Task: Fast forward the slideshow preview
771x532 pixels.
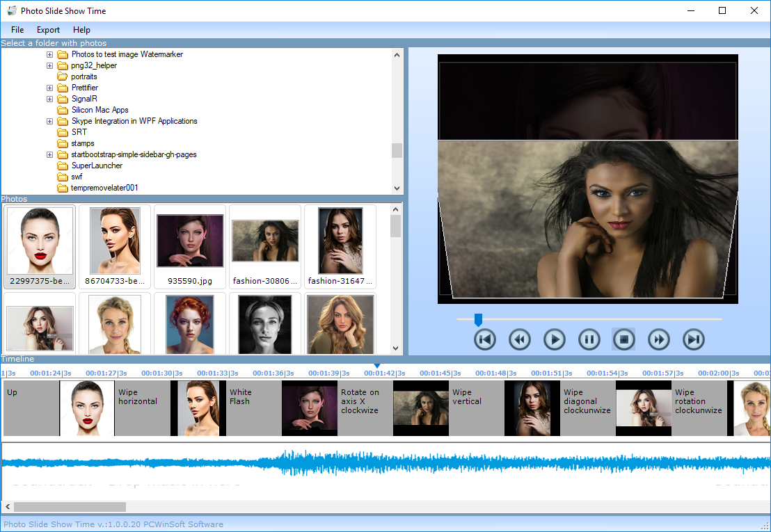Action: pos(658,339)
